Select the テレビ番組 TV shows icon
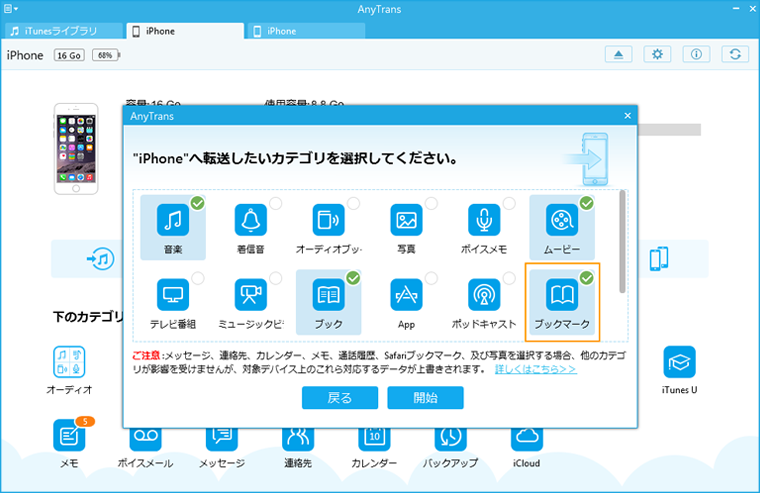This screenshot has height=493, width=760. point(173,295)
